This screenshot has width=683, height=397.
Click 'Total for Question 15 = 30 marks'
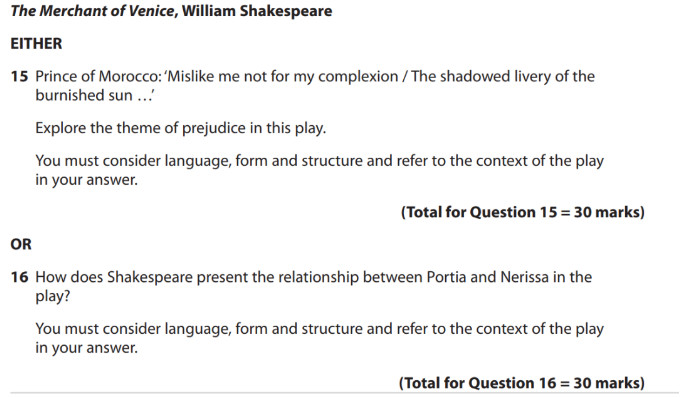(x=522, y=212)
